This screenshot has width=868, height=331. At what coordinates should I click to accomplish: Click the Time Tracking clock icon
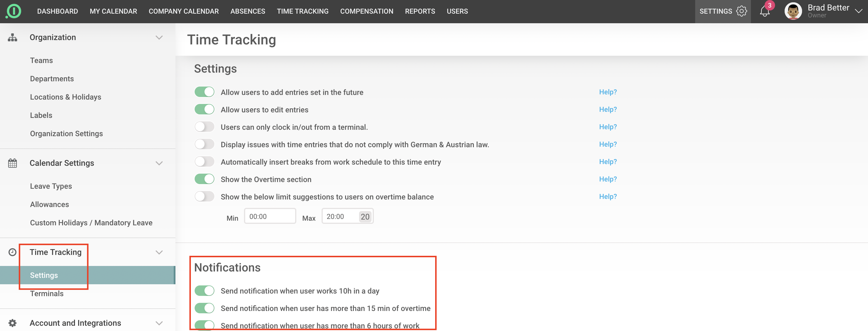[12, 252]
